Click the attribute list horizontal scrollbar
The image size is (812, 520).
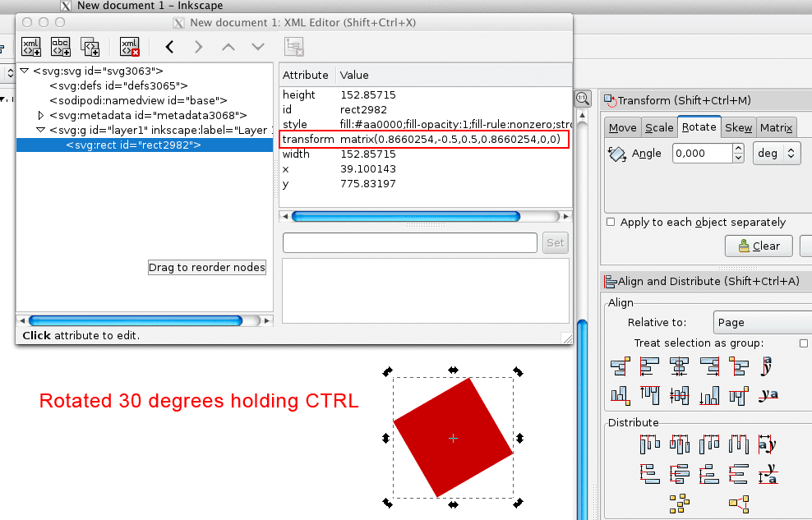(x=426, y=216)
